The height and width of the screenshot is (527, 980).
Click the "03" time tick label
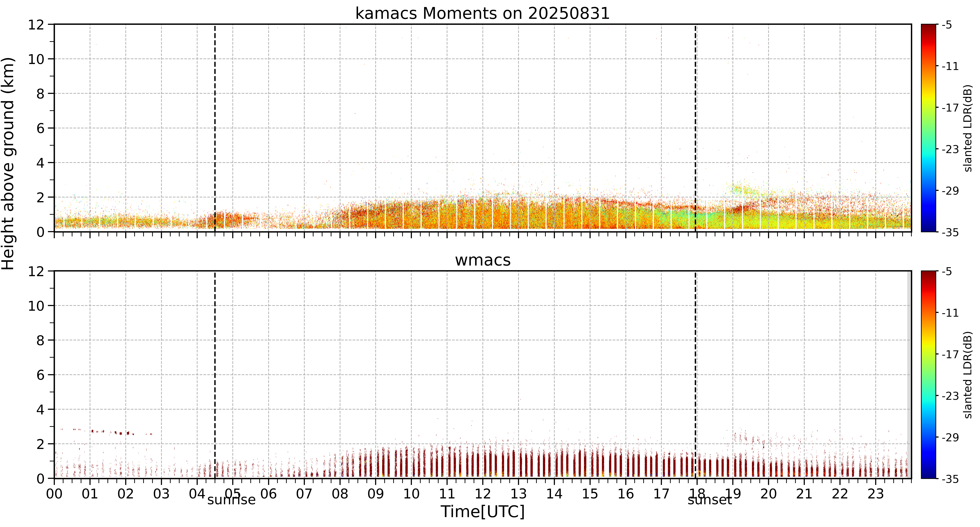tap(161, 494)
